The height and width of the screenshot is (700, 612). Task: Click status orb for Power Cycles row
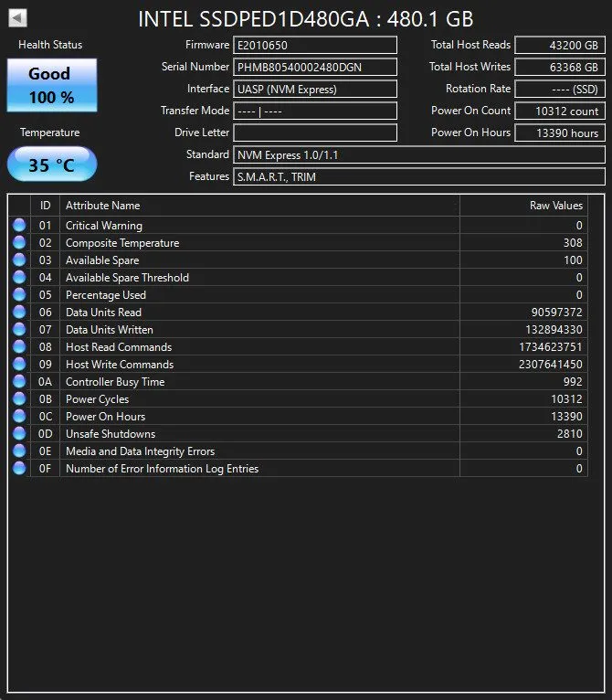click(19, 398)
